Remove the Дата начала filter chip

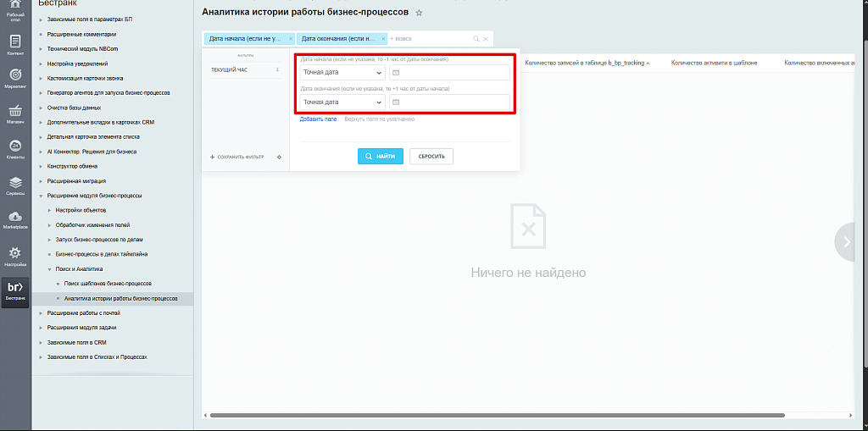point(291,39)
